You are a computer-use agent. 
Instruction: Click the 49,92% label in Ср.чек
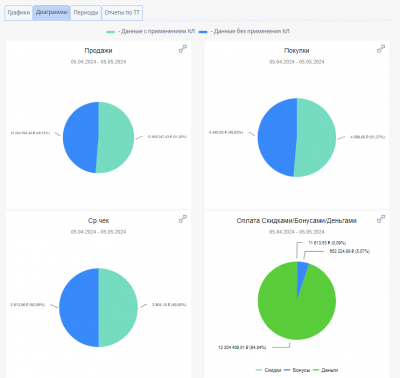click(x=169, y=305)
